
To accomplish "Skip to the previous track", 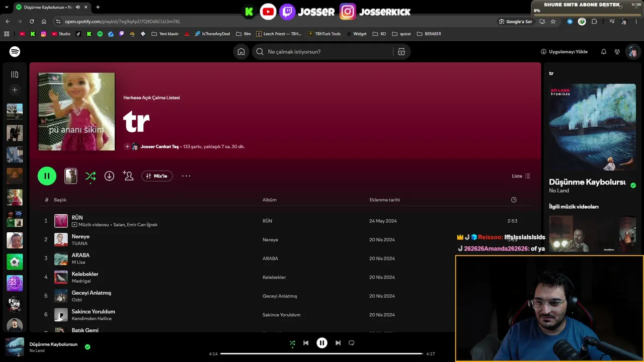I will pos(305,343).
